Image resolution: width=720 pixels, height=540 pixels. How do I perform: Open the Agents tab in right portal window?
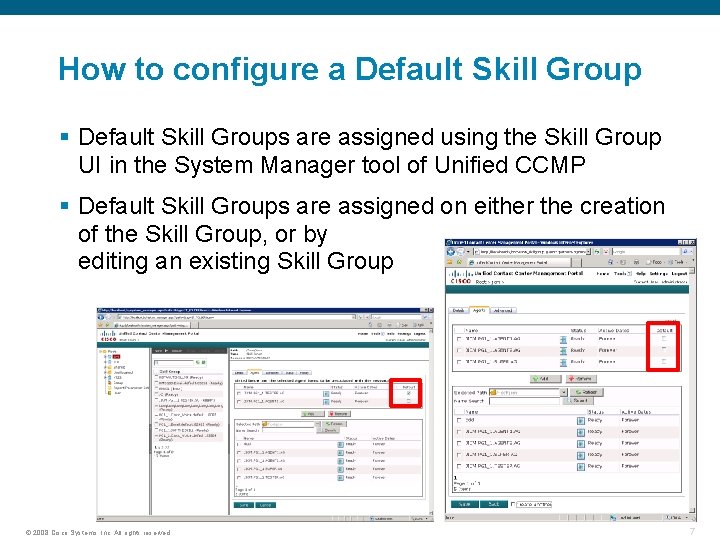(x=479, y=310)
